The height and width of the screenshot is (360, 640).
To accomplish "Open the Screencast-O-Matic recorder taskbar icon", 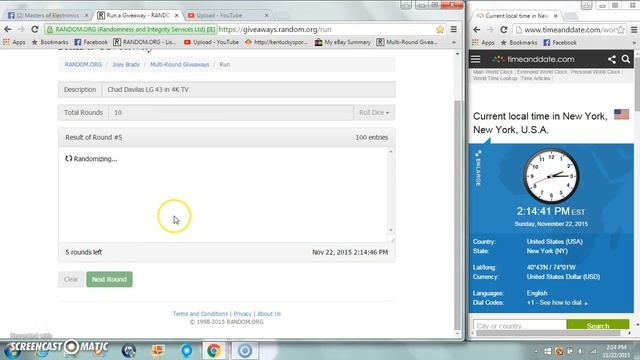I will (245, 351).
